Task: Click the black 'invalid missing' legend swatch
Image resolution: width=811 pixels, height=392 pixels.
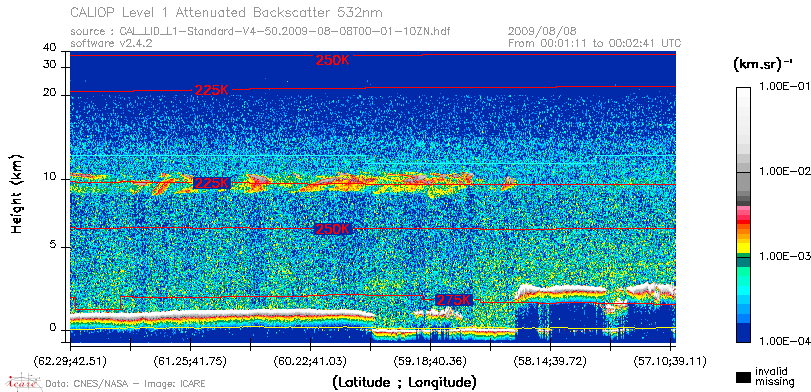Action: [x=743, y=378]
